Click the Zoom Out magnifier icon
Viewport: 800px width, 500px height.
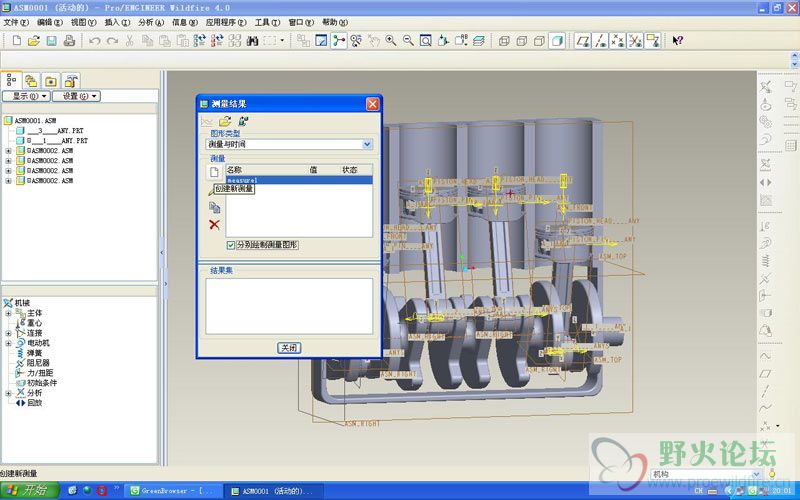point(408,40)
